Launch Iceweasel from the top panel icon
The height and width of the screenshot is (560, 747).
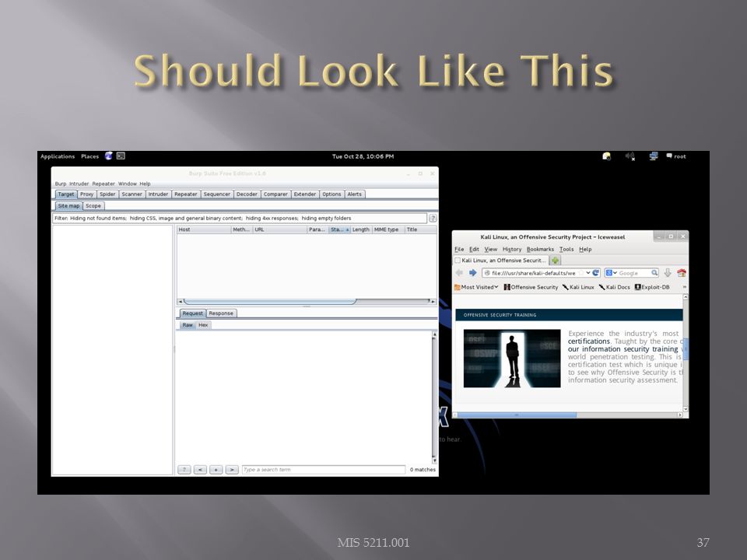109,156
